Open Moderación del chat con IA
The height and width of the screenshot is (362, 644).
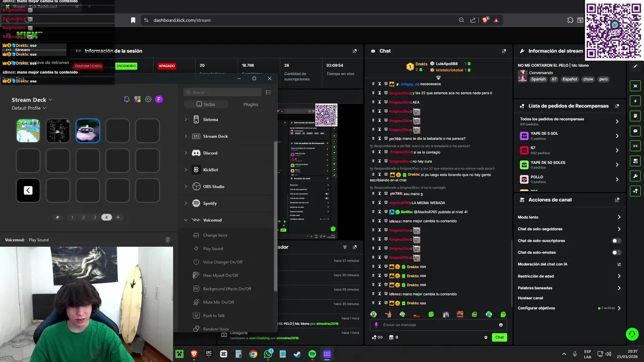(569, 264)
